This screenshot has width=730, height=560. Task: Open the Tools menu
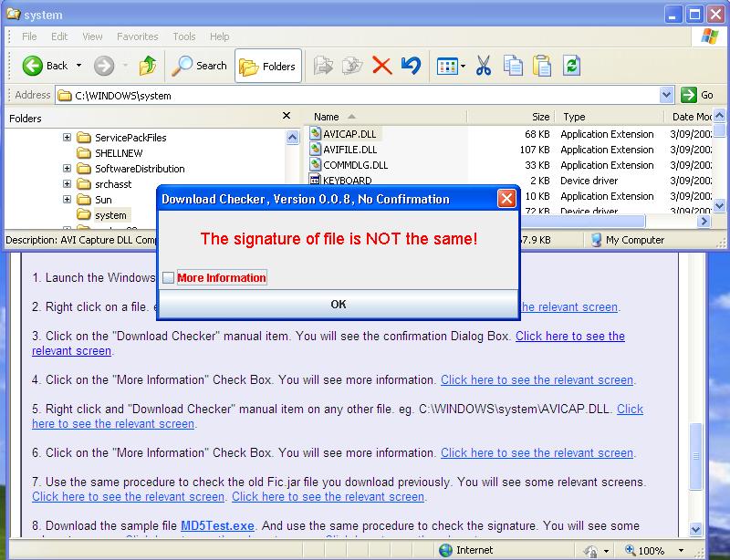click(184, 36)
